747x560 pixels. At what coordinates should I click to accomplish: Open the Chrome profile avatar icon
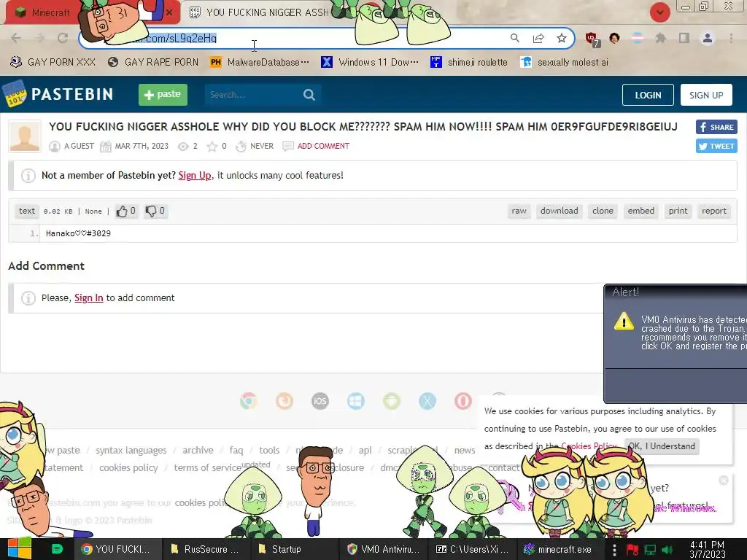(708, 38)
